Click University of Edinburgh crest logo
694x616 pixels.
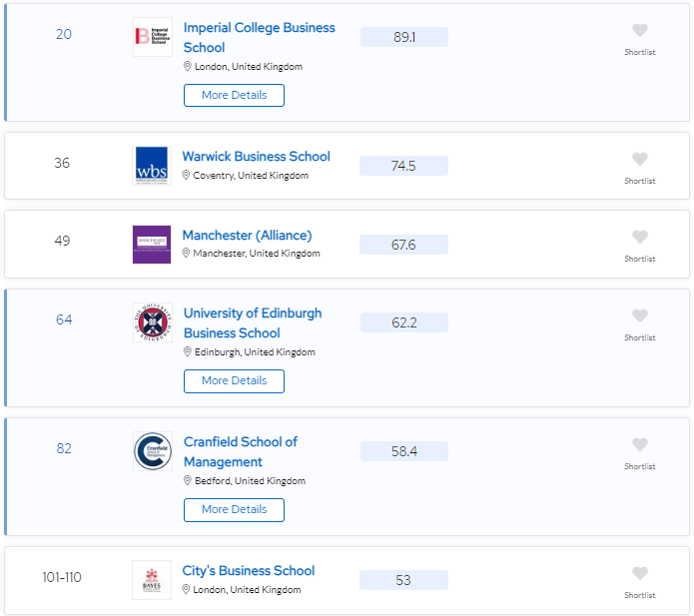[152, 322]
